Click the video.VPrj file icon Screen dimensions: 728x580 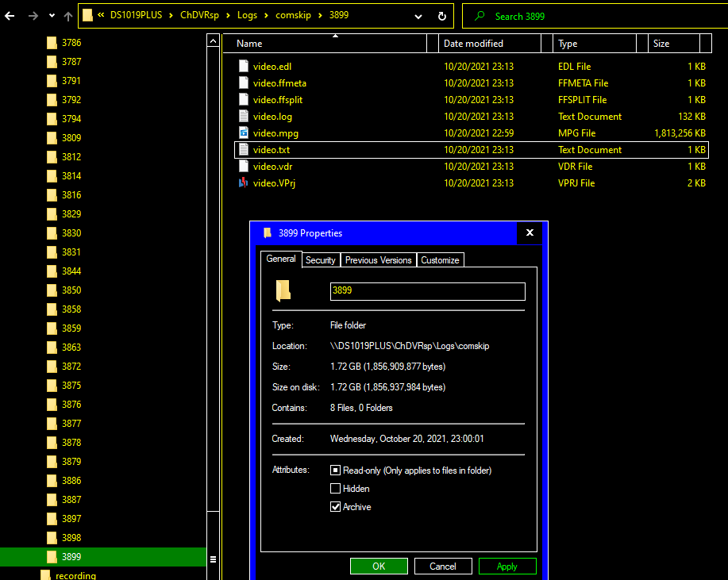[244, 183]
